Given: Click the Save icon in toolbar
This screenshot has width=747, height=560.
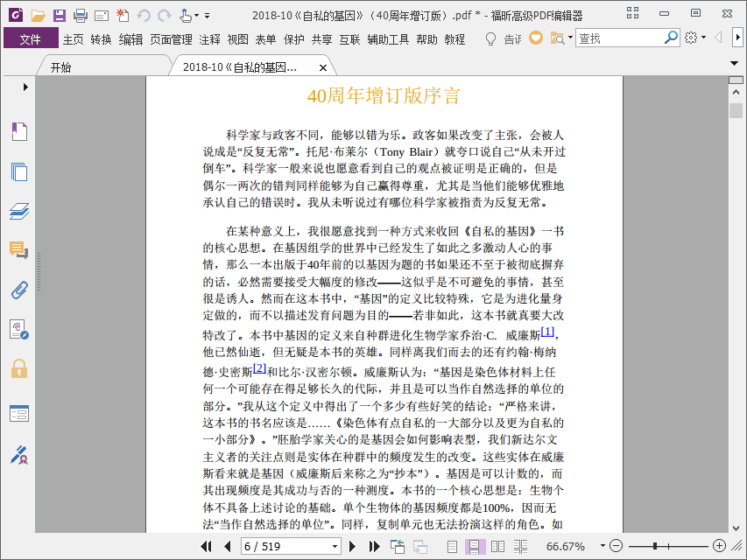Looking at the screenshot, I should pyautogui.click(x=59, y=16).
